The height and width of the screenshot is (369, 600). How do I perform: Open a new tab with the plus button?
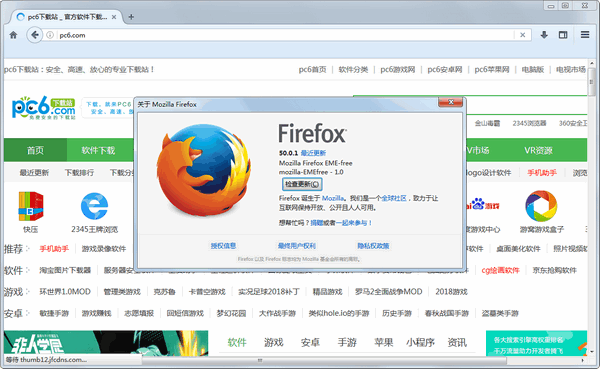[x=131, y=17]
